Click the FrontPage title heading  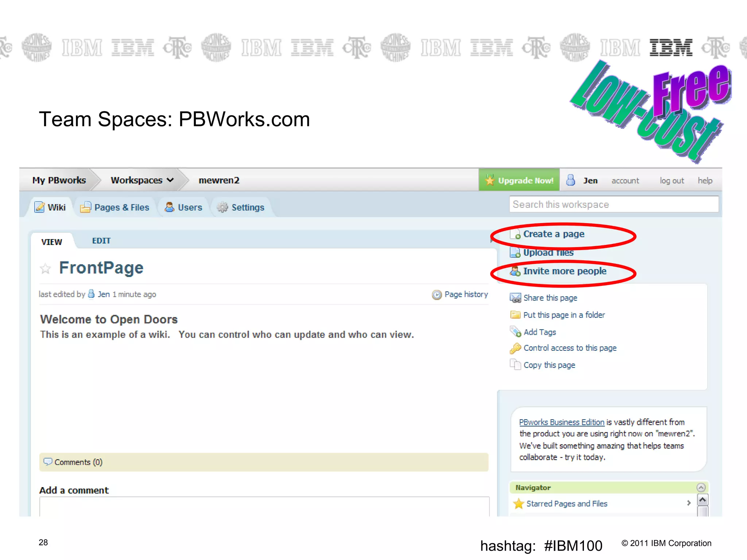(101, 268)
